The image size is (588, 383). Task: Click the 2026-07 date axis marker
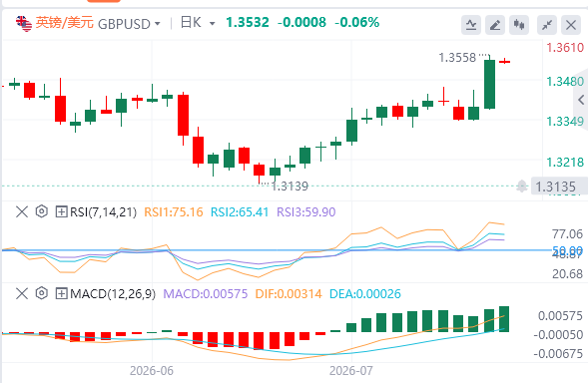coord(351,371)
